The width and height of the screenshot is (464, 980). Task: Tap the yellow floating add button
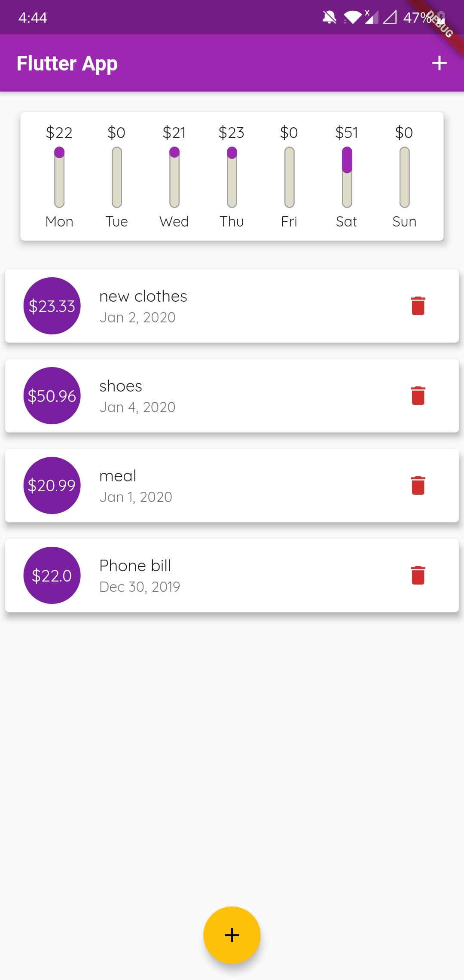(x=232, y=935)
